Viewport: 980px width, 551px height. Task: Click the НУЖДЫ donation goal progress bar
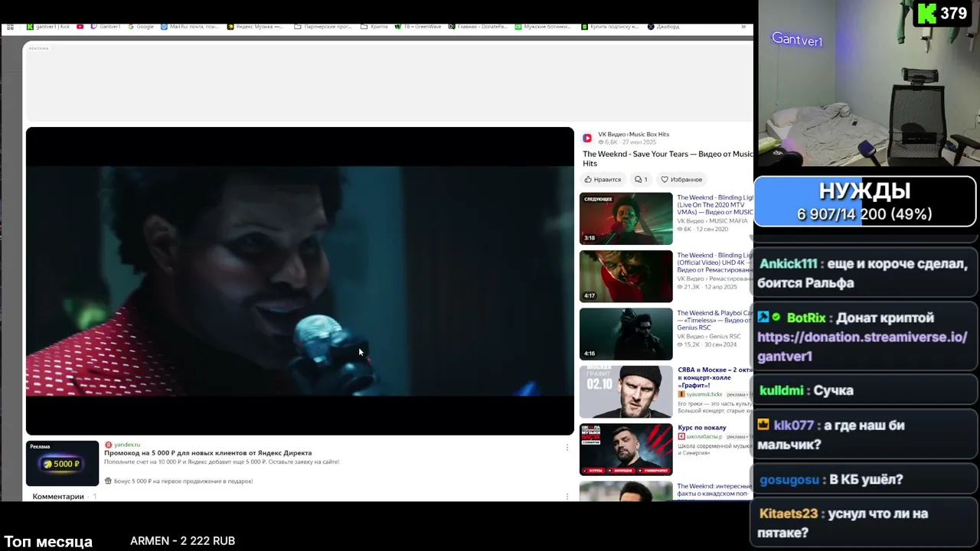click(x=865, y=202)
